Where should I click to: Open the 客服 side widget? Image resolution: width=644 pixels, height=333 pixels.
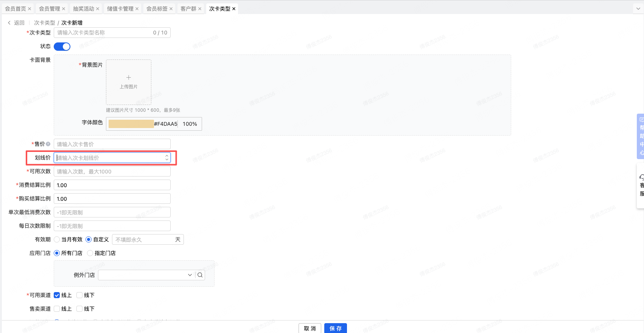tap(641, 186)
